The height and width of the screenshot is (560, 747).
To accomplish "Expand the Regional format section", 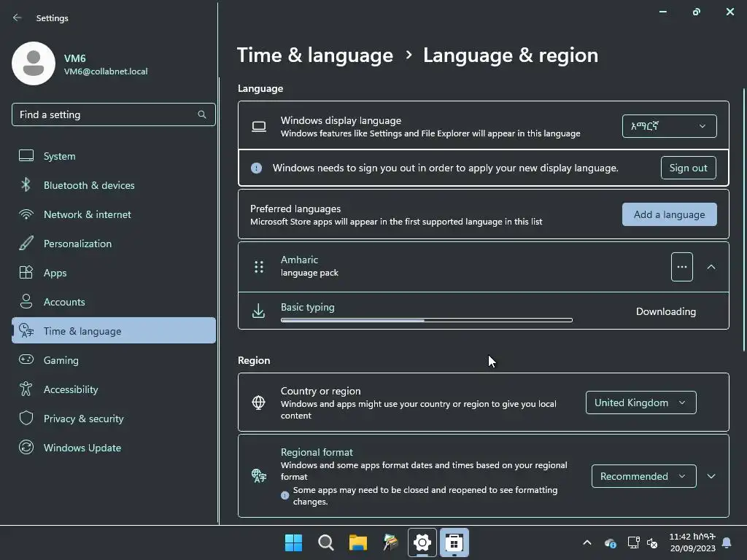I will coord(711,476).
